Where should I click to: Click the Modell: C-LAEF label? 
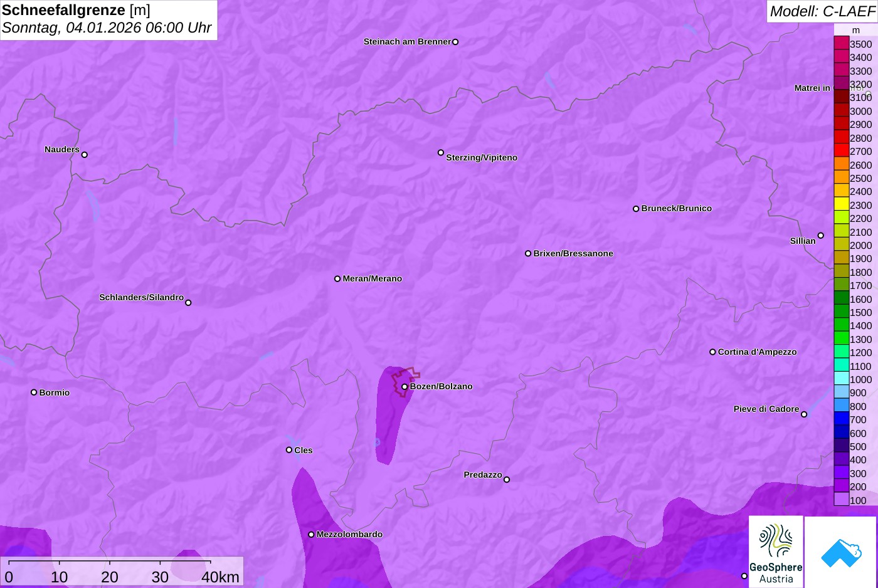tap(822, 11)
